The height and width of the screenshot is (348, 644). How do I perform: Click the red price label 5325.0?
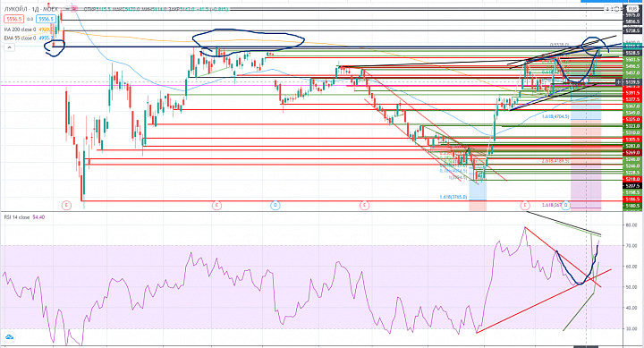(632, 119)
